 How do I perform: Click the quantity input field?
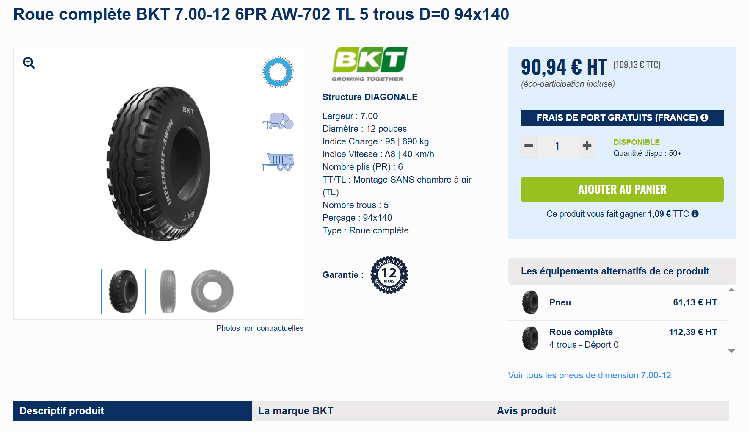tap(557, 146)
